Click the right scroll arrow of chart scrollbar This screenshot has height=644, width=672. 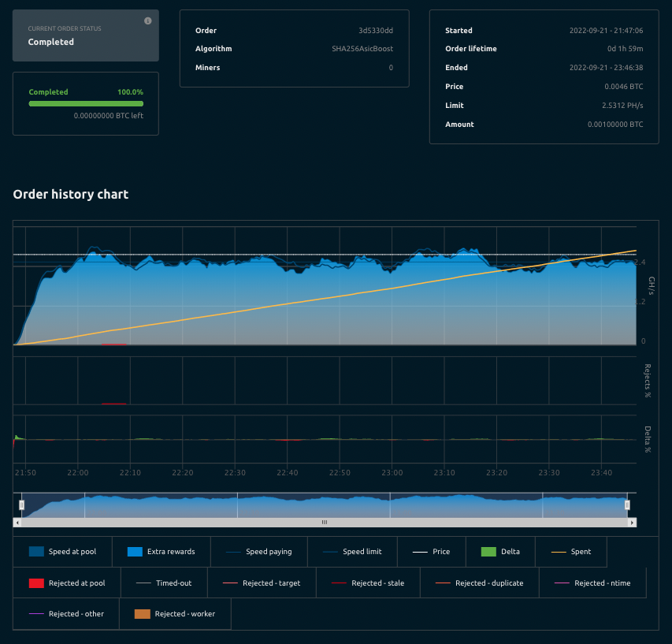(632, 522)
